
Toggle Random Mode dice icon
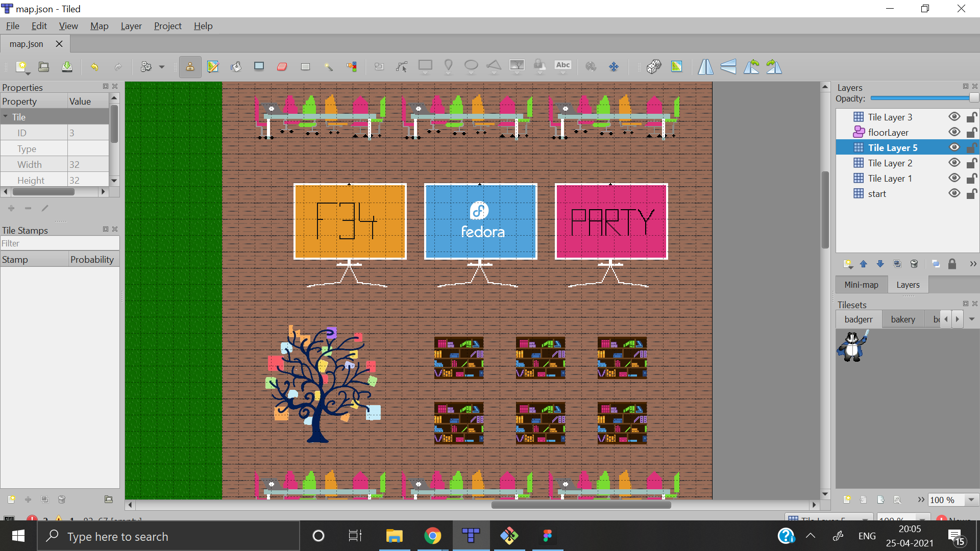[x=654, y=67]
